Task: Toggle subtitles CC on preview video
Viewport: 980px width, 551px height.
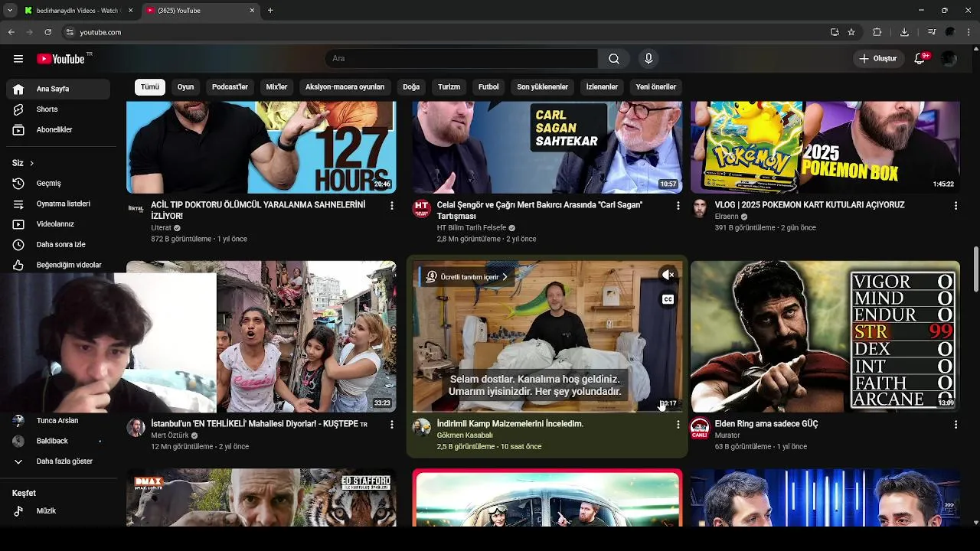Action: coord(668,300)
